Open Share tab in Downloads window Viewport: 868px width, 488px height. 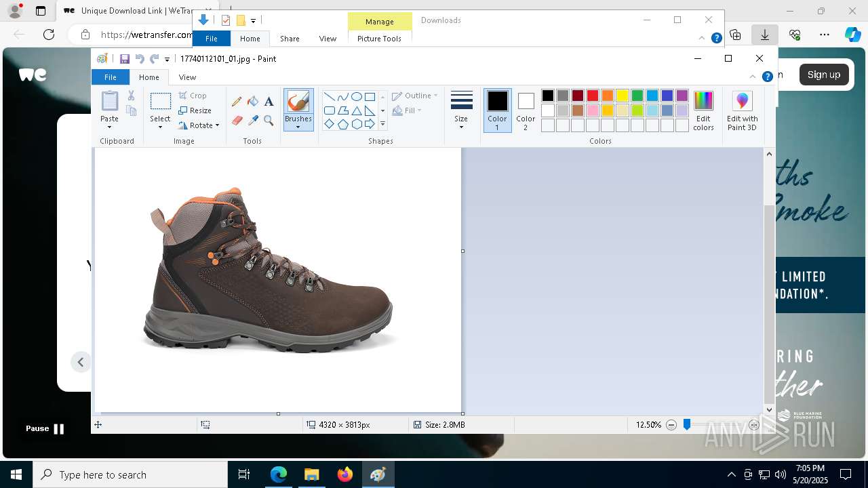click(290, 39)
